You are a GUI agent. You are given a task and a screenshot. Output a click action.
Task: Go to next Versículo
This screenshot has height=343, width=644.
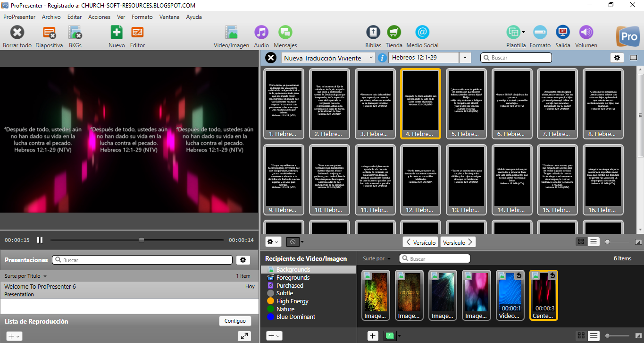tap(458, 242)
